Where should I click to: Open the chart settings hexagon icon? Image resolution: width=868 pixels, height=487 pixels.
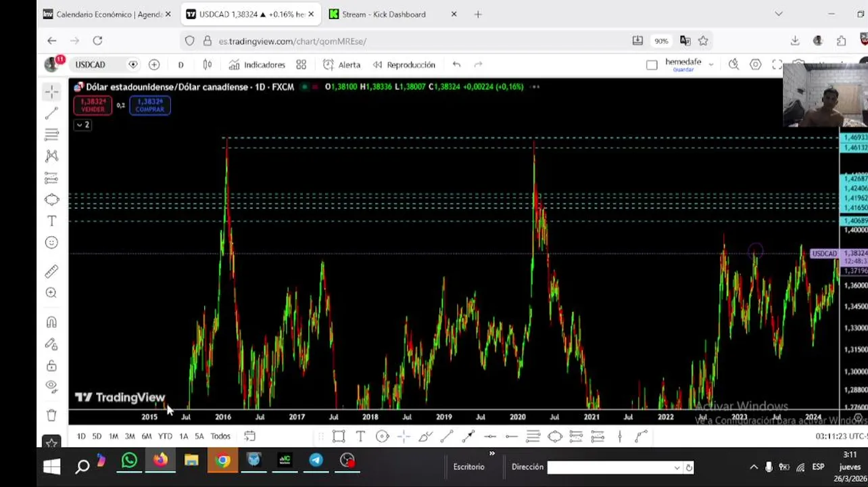[x=756, y=65]
